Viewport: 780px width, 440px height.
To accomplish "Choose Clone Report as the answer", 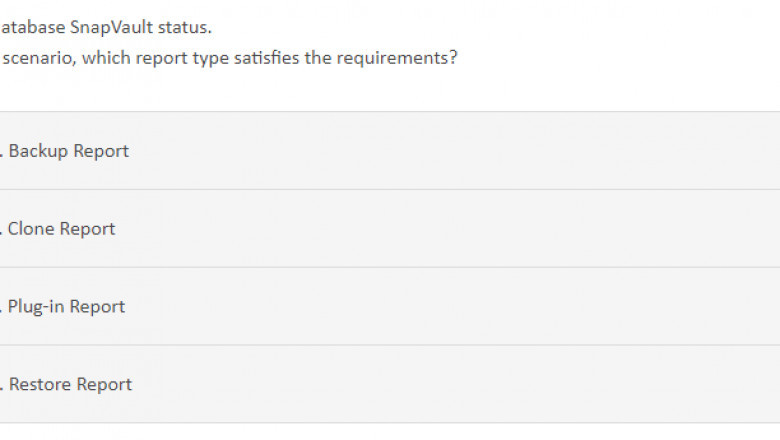I will [x=390, y=229].
